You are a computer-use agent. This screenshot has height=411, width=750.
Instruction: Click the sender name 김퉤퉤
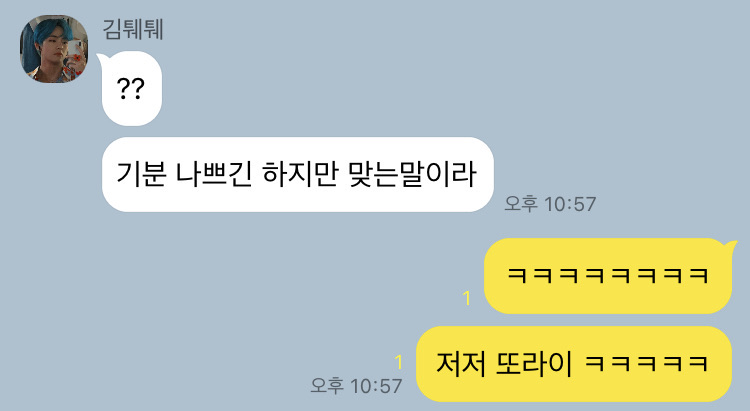pyautogui.click(x=133, y=30)
